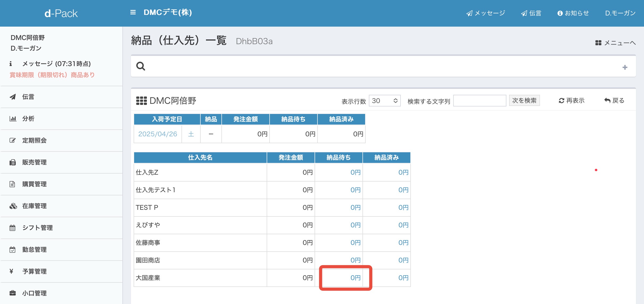Screen dimensions: 644x304
Task: Click the grid icon beside DMC阿倍野
Action: 141,101
